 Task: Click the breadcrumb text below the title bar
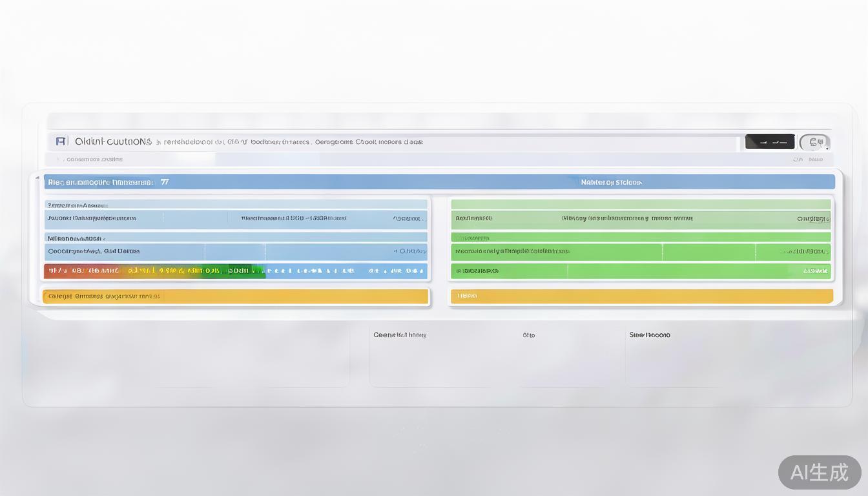point(95,160)
